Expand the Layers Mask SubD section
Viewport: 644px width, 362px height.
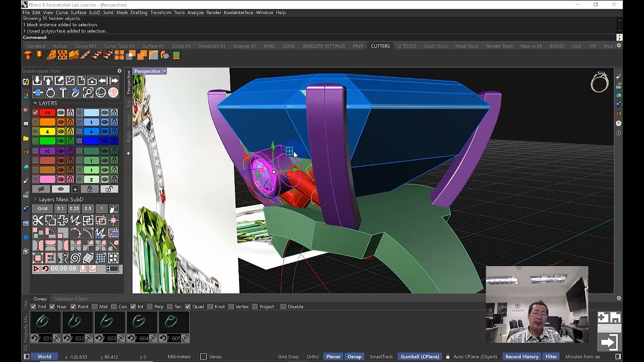tap(35, 200)
